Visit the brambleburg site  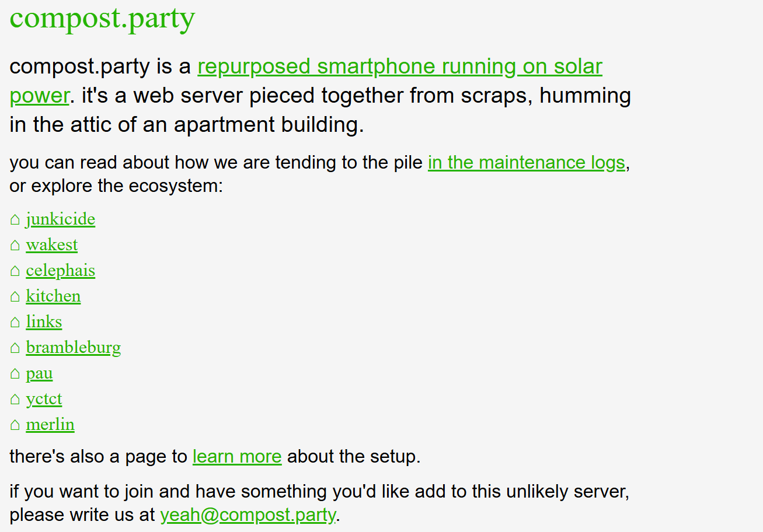74,348
